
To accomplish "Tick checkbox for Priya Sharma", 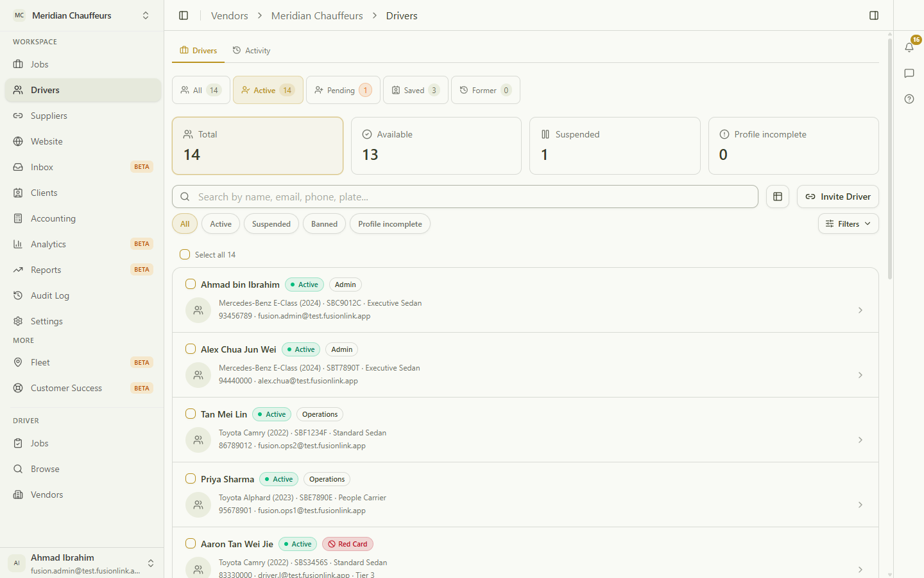I will point(191,478).
